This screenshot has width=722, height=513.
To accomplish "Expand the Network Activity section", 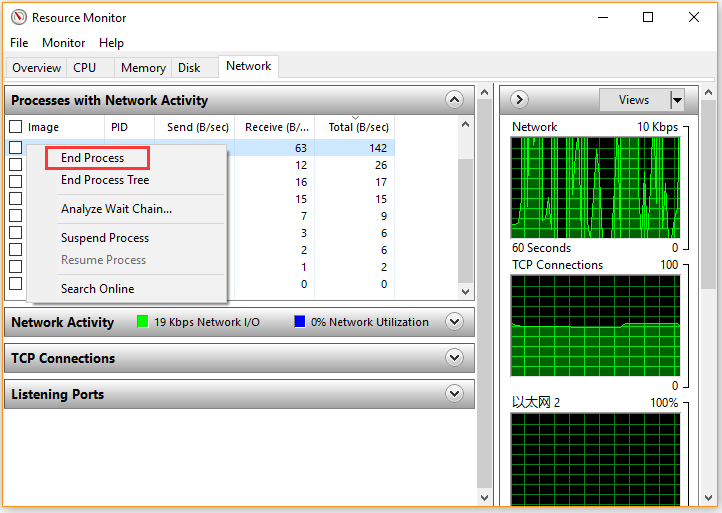I will tap(454, 321).
